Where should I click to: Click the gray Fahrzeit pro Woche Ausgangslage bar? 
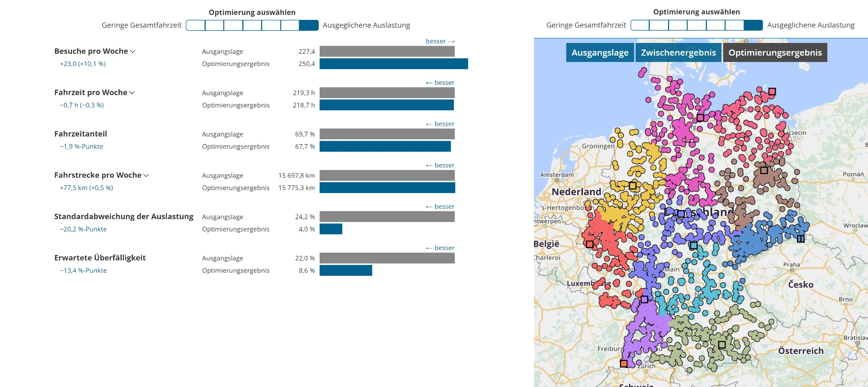(387, 93)
